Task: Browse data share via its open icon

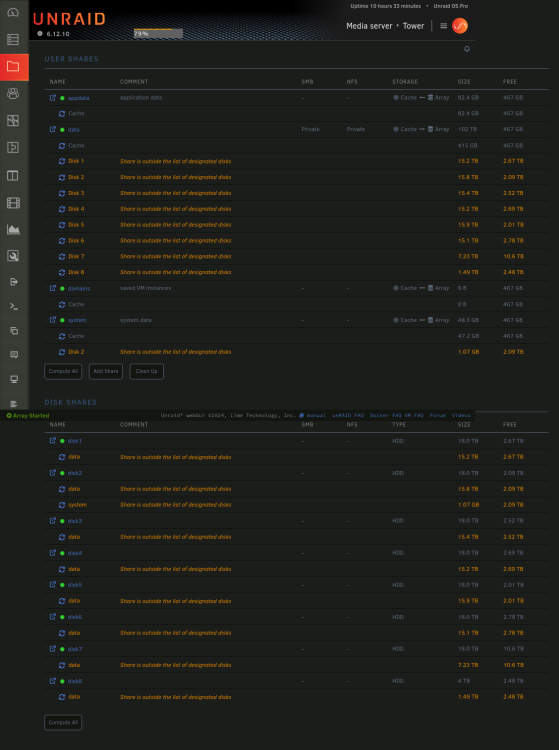Action: click(x=53, y=129)
